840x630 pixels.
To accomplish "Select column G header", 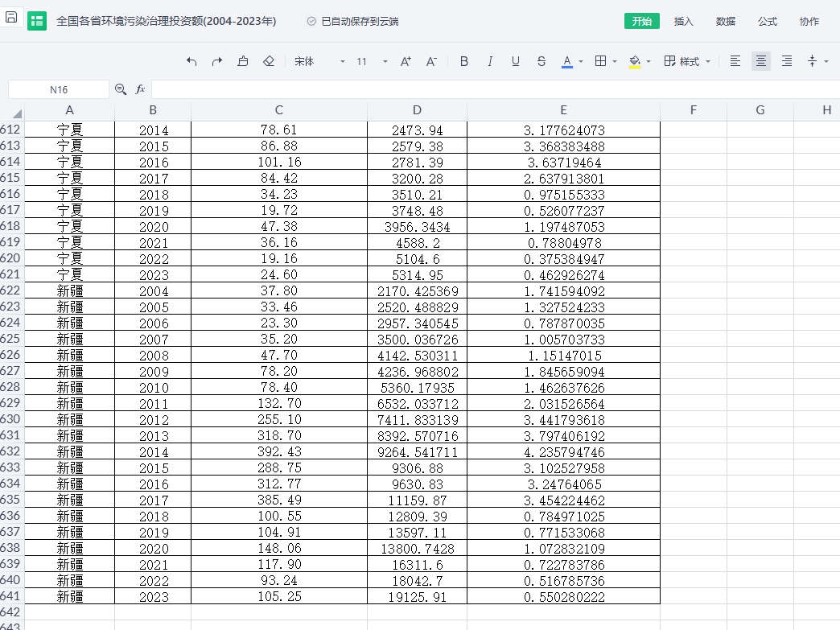I will click(x=760, y=109).
